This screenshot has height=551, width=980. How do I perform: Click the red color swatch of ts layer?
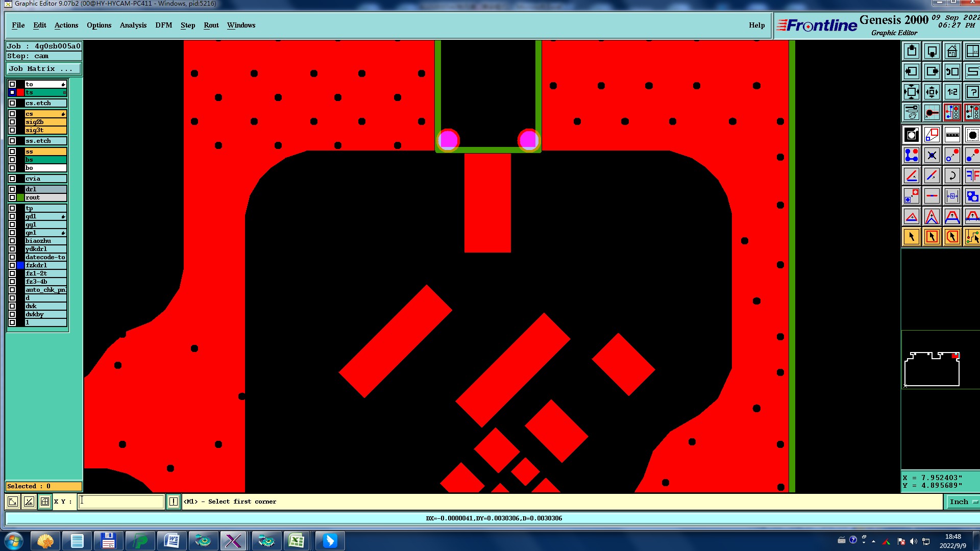pos(20,92)
